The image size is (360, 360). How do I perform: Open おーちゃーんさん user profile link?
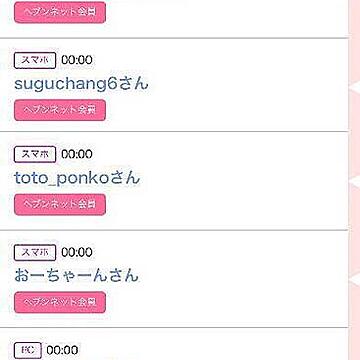pyautogui.click(x=76, y=276)
